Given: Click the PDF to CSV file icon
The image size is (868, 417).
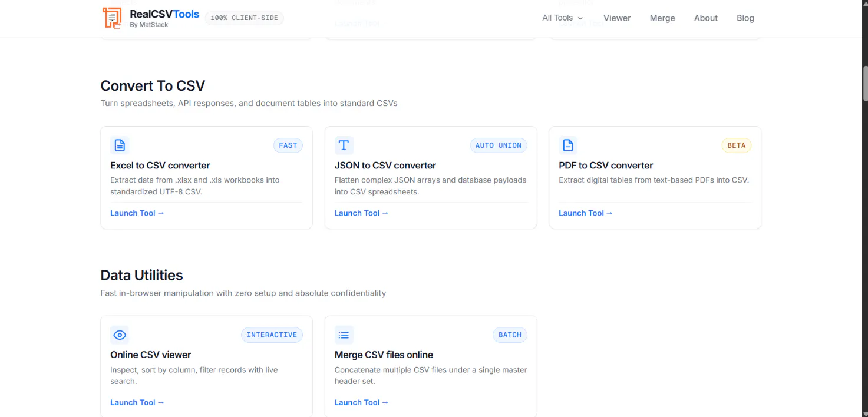Looking at the screenshot, I should point(568,145).
